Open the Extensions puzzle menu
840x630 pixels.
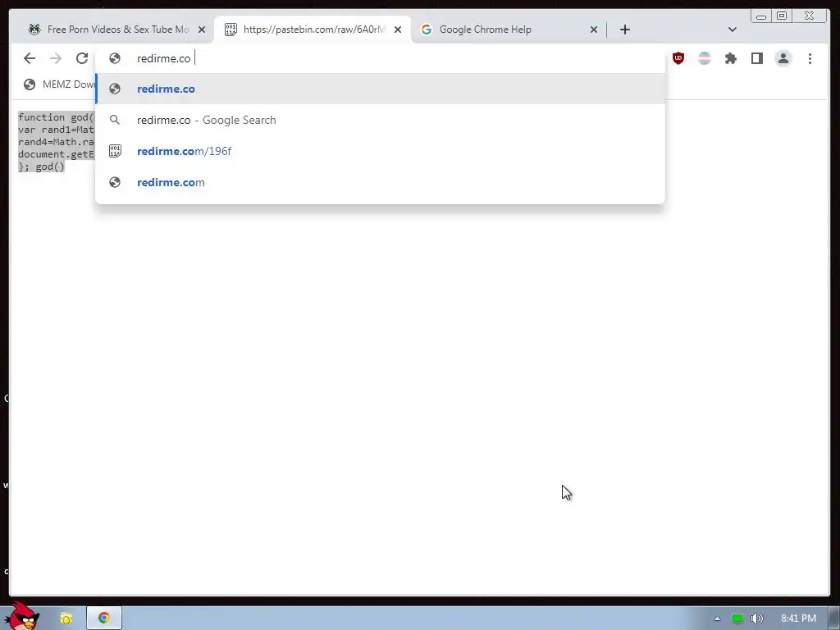point(731,58)
